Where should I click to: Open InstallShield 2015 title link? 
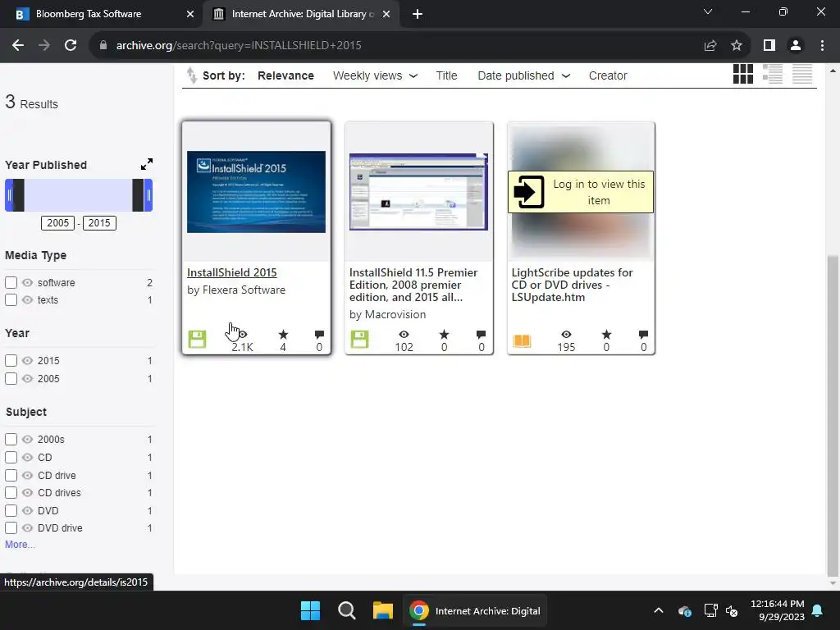[232, 272]
